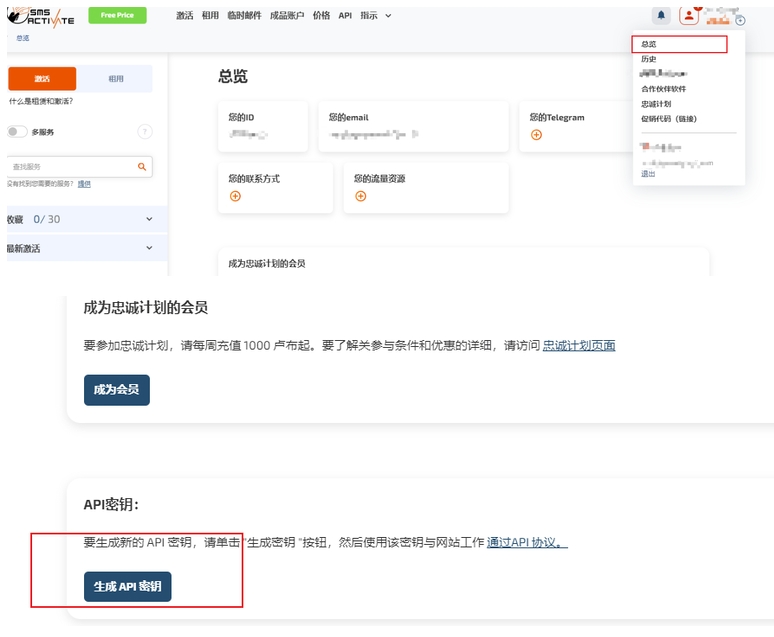774x637 pixels.
Task: Click the notification bell icon
Action: click(661, 15)
